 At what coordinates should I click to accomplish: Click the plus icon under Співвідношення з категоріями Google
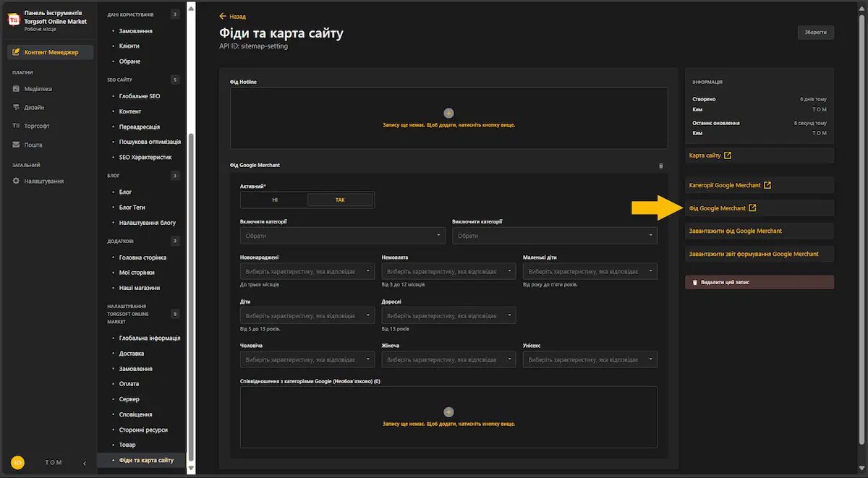448,411
